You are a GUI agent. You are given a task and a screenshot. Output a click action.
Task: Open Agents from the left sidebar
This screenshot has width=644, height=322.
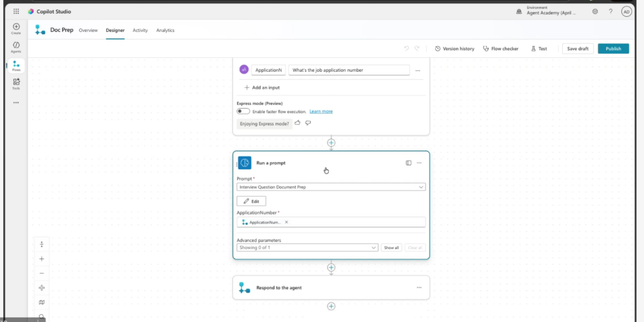tap(16, 47)
